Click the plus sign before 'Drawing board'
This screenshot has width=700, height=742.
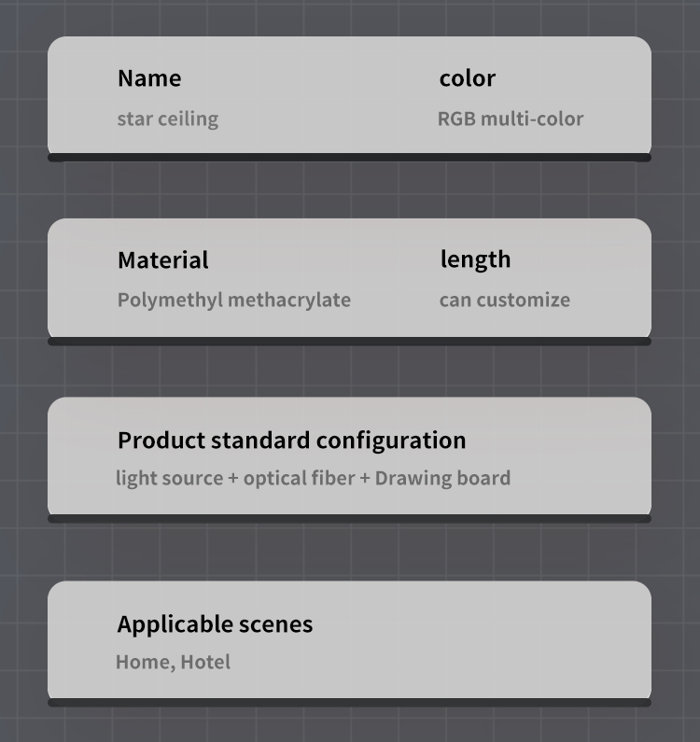click(365, 479)
